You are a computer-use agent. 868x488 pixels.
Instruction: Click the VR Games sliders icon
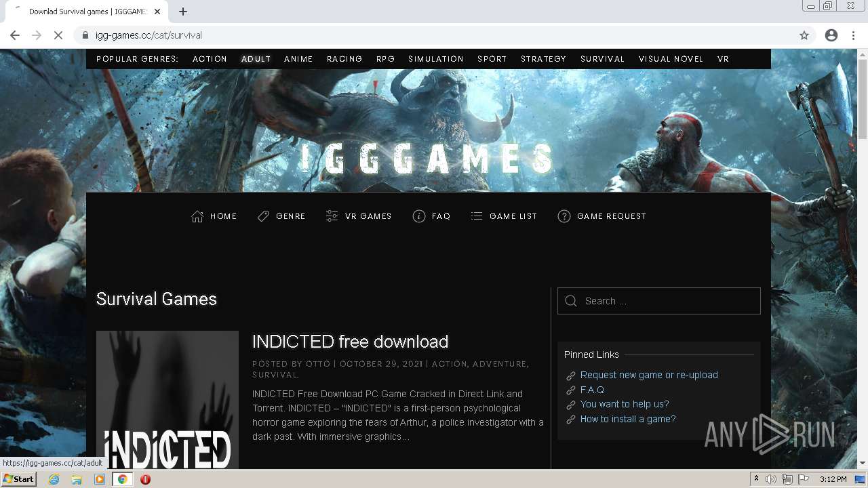click(332, 216)
